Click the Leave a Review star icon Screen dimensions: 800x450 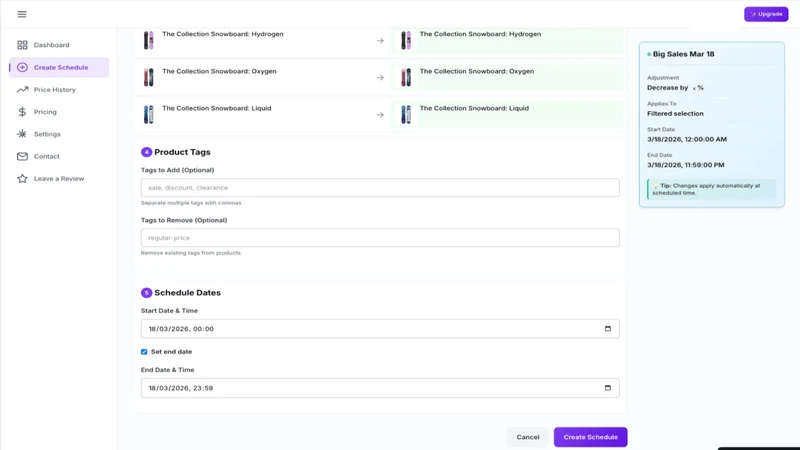[x=22, y=179]
